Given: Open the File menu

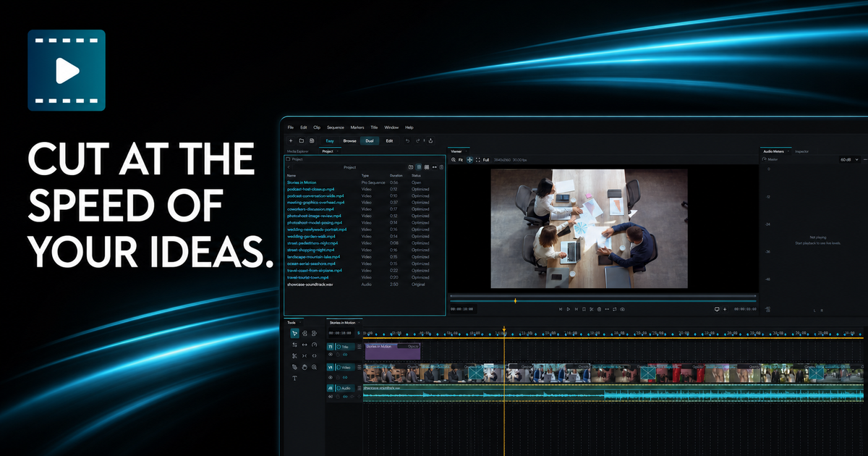Looking at the screenshot, I should click(x=291, y=127).
